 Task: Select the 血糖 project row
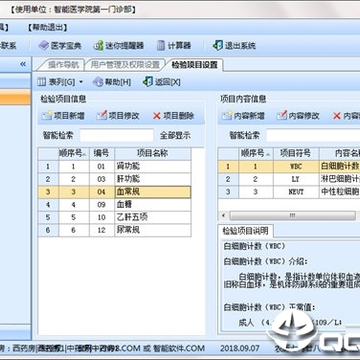115,204
